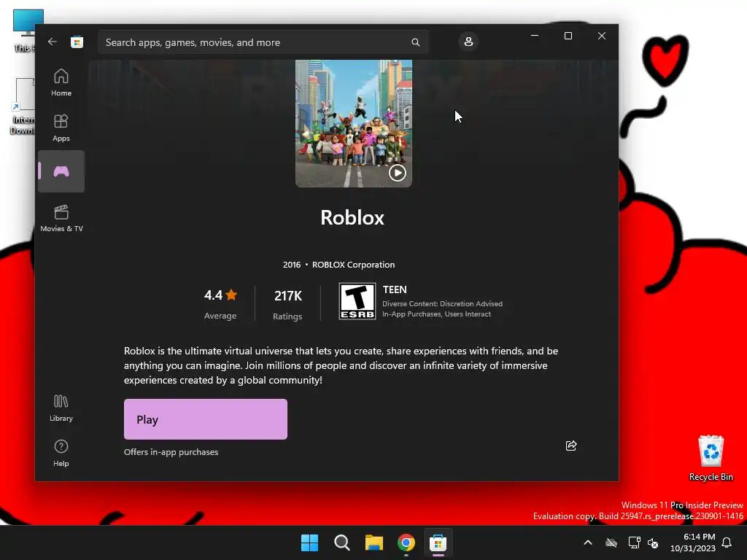
Task: Click the Roblox description paragraph
Action: [341, 365]
